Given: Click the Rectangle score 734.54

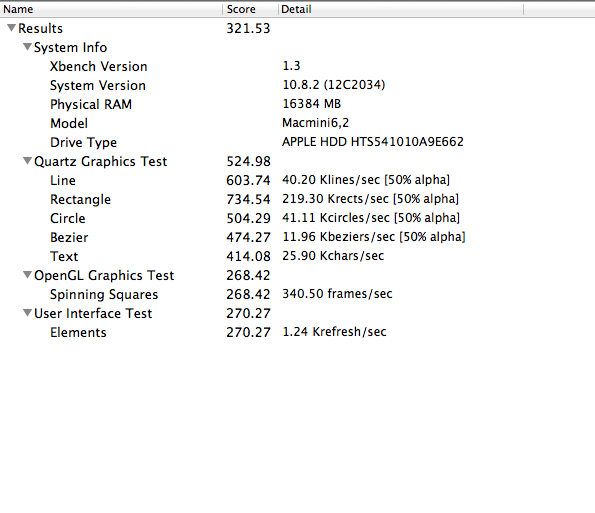Looking at the screenshot, I should (x=248, y=199).
